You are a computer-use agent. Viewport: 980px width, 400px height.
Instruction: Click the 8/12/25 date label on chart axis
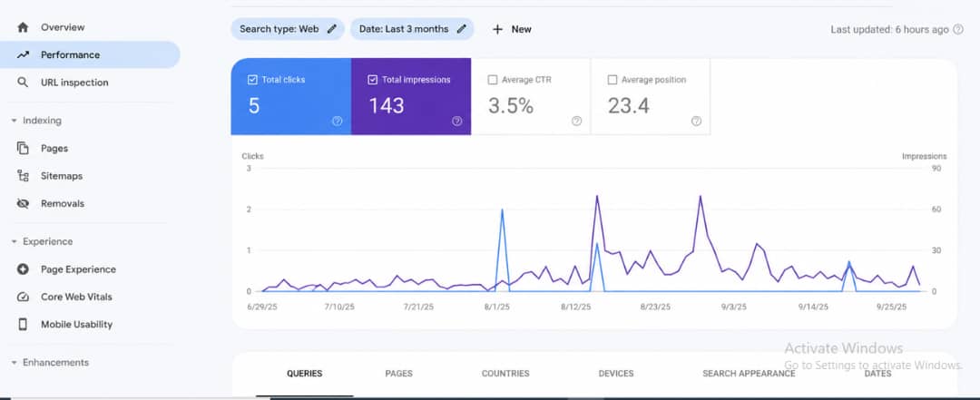coord(575,307)
